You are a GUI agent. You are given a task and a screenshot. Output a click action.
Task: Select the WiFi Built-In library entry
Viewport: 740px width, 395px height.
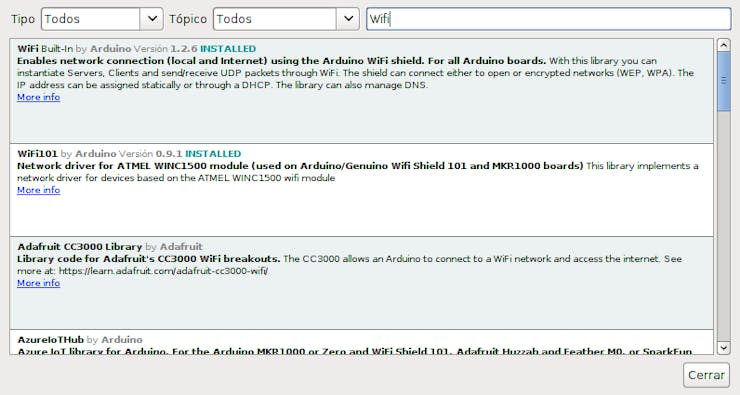[362, 91]
